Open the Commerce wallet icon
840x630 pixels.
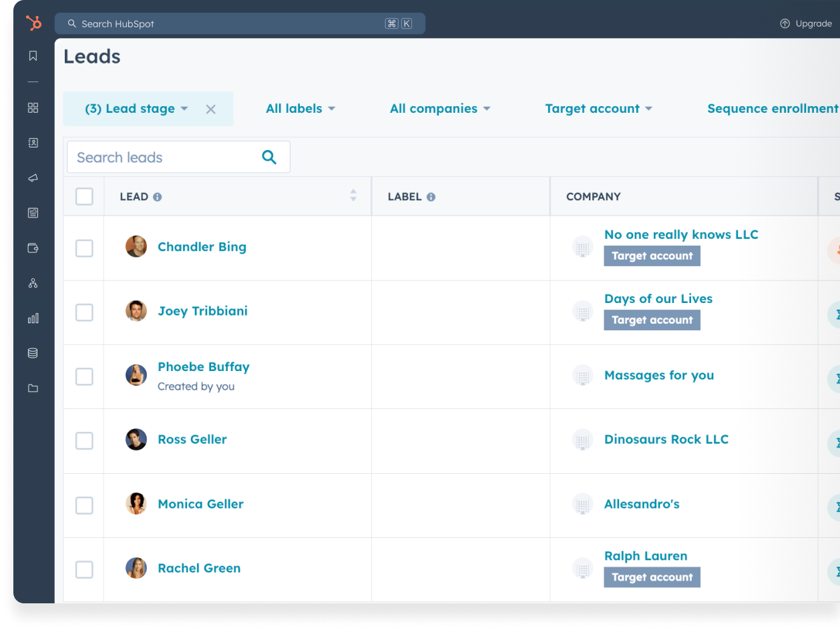33,248
